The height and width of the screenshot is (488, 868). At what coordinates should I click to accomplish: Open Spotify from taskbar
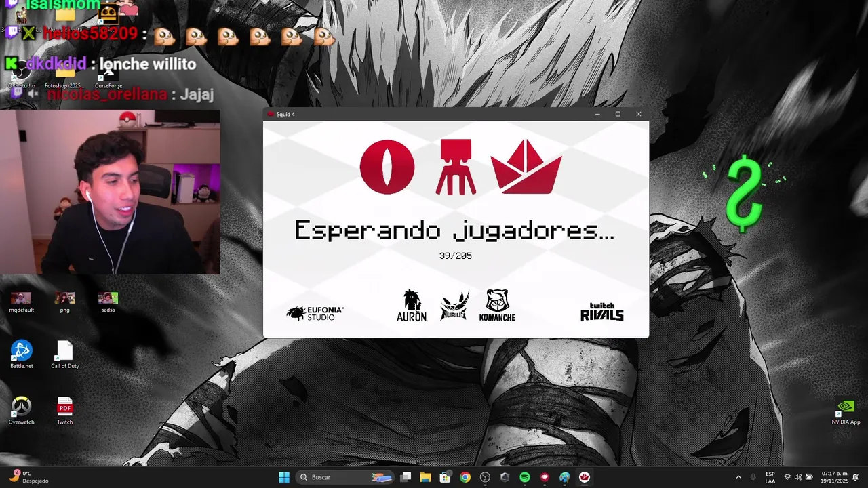tap(525, 477)
